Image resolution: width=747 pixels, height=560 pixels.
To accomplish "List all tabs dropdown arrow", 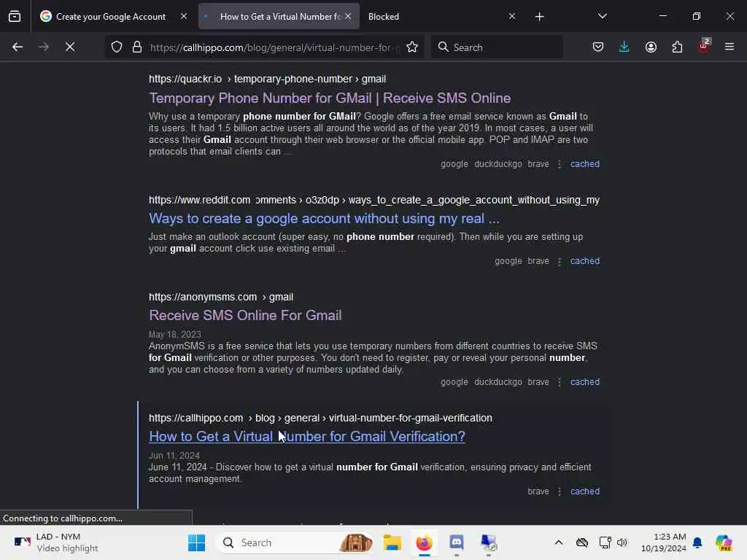I will pyautogui.click(x=602, y=17).
